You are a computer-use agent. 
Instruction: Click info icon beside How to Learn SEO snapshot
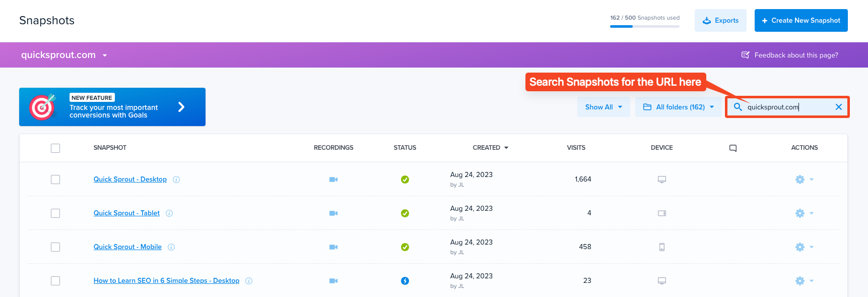(x=249, y=281)
